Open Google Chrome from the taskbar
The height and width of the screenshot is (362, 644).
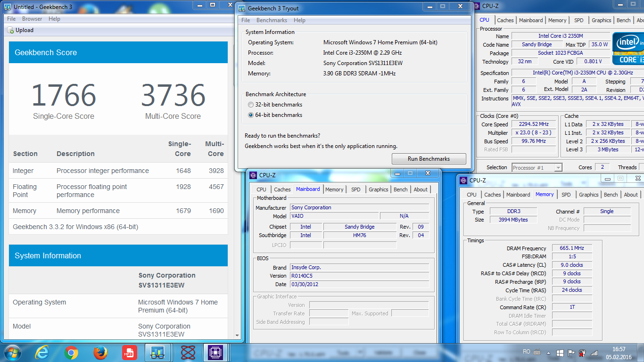pyautogui.click(x=71, y=353)
